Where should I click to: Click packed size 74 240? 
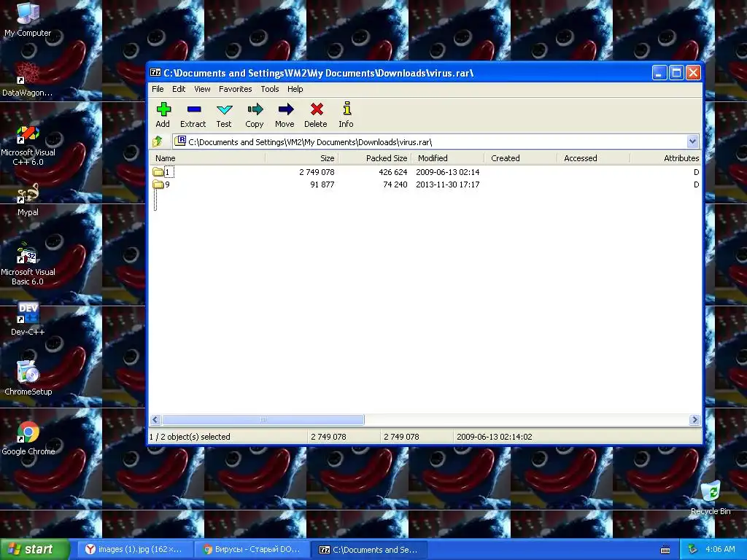tap(395, 184)
